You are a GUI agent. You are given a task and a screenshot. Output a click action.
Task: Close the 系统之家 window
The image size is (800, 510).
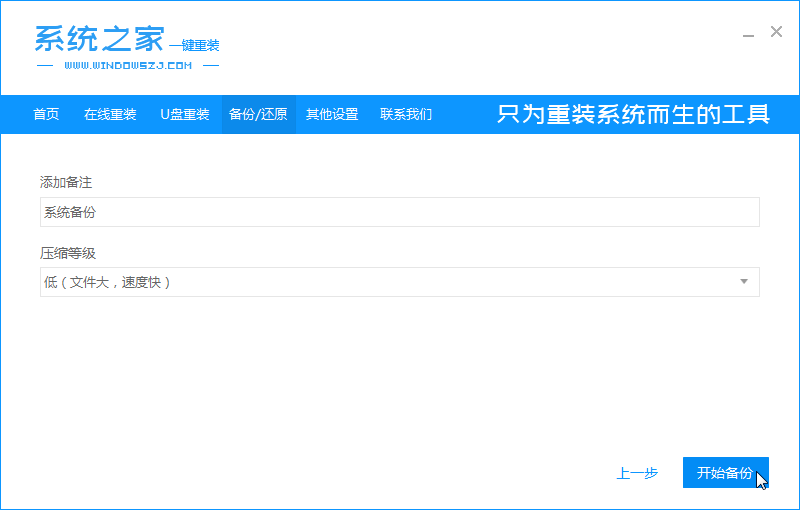pyautogui.click(x=776, y=32)
